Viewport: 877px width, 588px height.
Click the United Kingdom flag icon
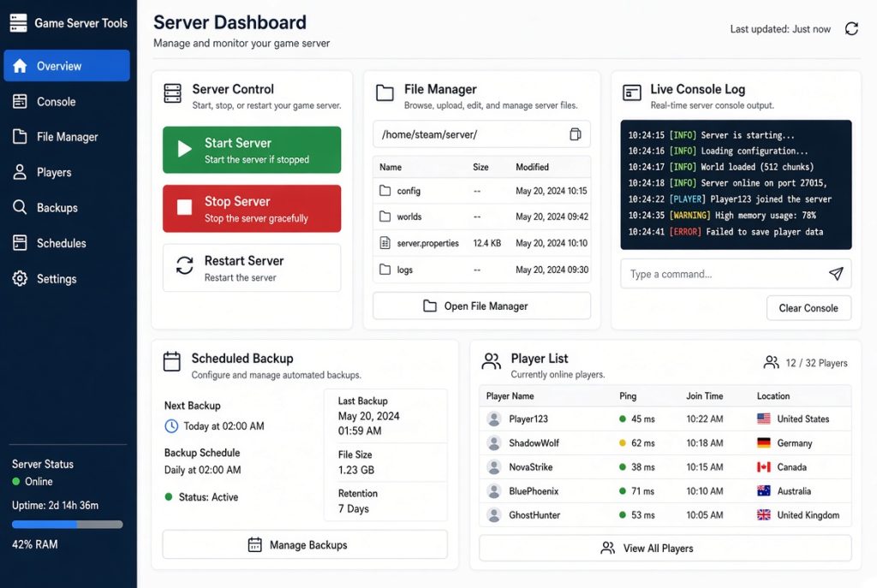click(763, 514)
